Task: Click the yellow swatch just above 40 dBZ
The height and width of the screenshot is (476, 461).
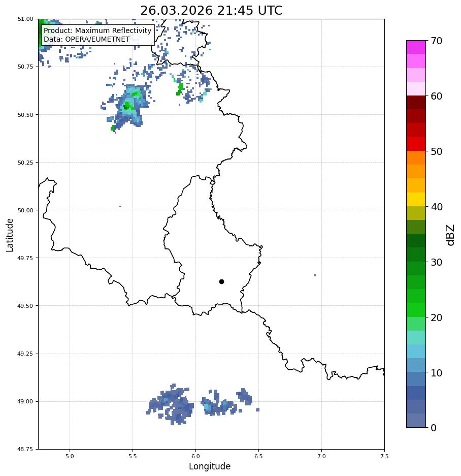Action: 416,200
